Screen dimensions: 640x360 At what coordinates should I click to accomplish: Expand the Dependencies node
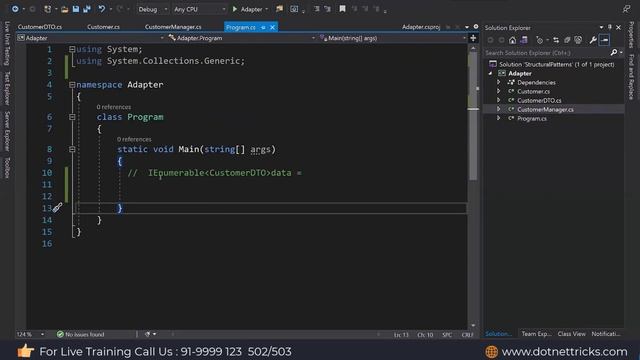tap(498, 82)
